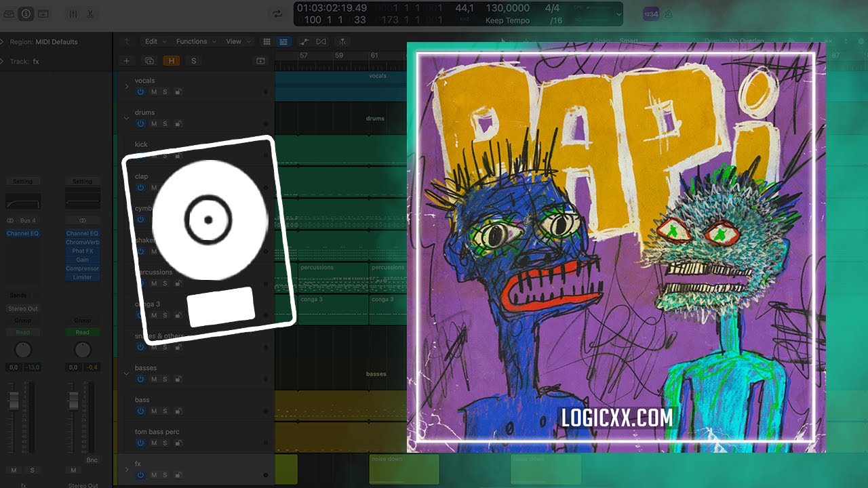Turn off power on drums track
The width and height of the screenshot is (868, 488).
pyautogui.click(x=140, y=123)
